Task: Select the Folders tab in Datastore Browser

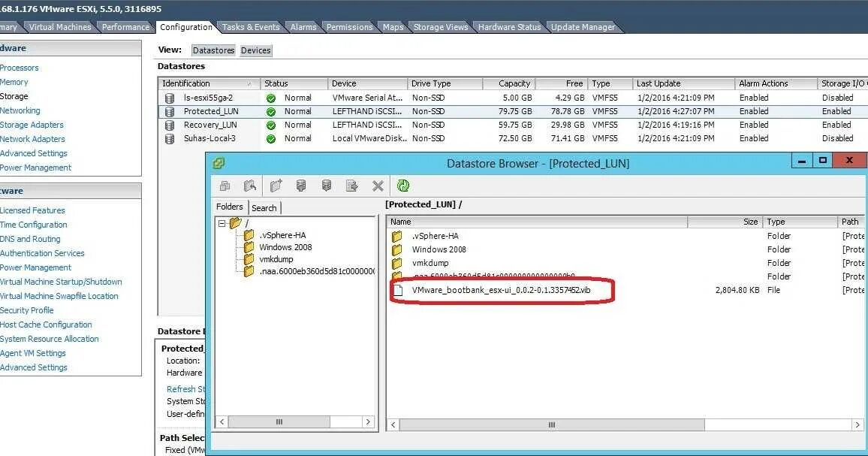Action: [230, 207]
